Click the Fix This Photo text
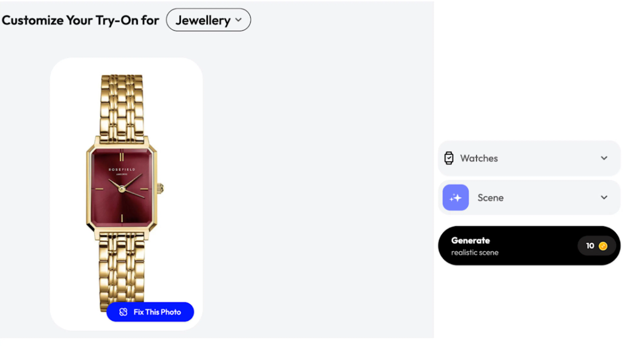 click(157, 312)
